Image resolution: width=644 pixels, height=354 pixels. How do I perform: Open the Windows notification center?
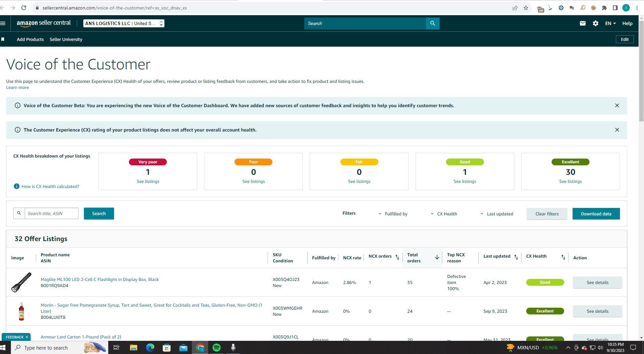[x=633, y=348]
